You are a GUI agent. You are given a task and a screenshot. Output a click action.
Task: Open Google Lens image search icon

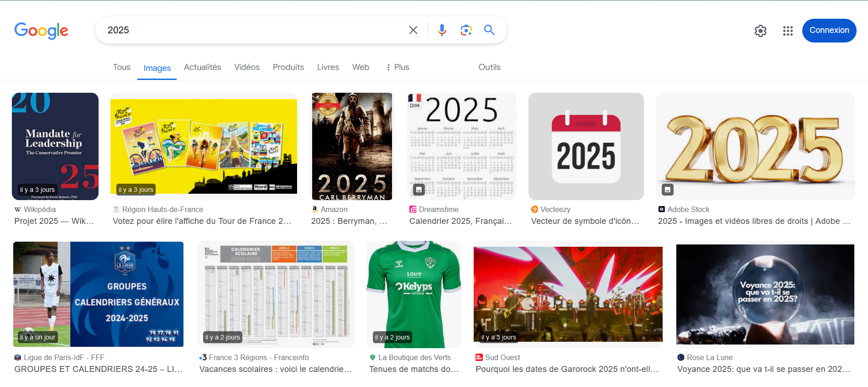click(x=466, y=30)
